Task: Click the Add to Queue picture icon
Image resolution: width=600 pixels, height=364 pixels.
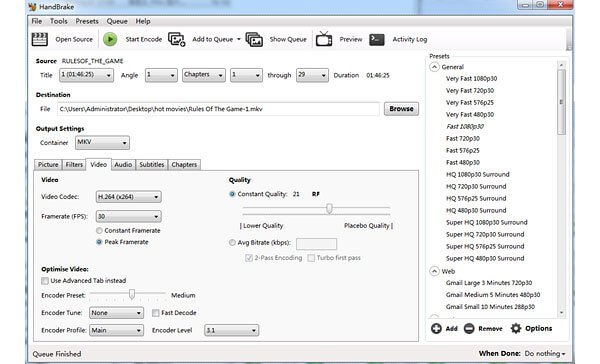Action: (177, 39)
